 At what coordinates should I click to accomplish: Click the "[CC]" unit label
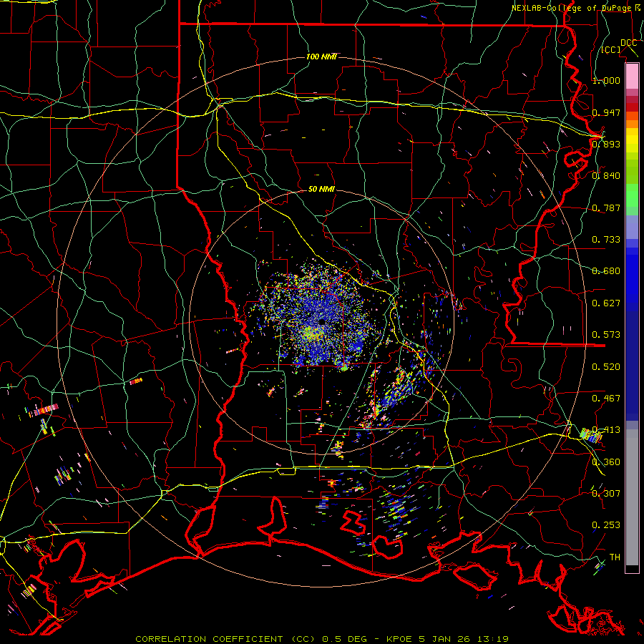611,49
